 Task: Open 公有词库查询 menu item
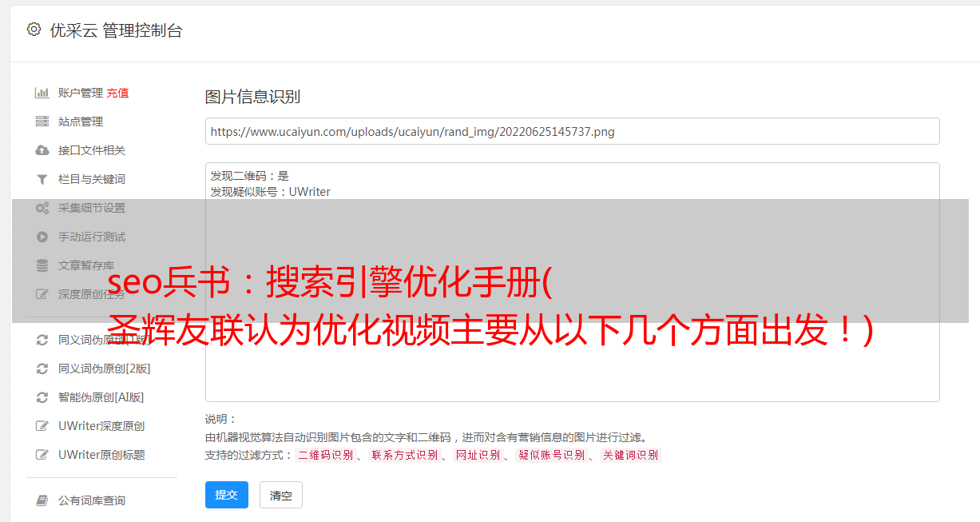pyautogui.click(x=92, y=500)
